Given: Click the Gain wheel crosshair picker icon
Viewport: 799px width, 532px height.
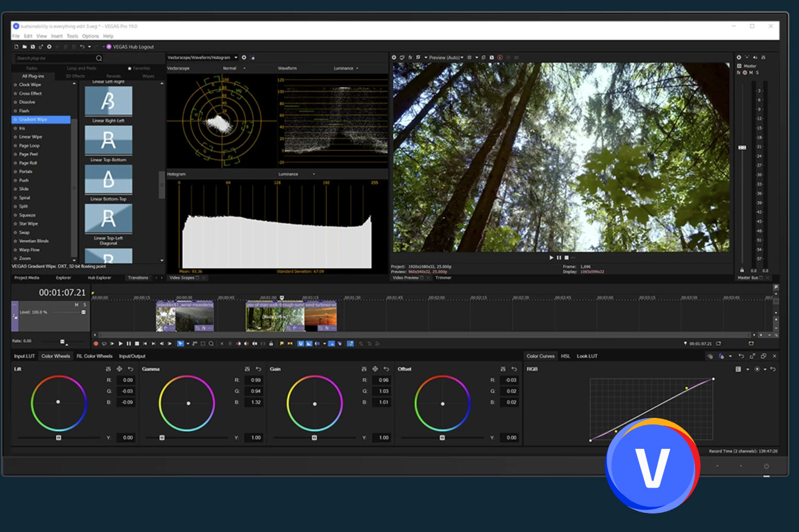Looking at the screenshot, I should click(375, 369).
